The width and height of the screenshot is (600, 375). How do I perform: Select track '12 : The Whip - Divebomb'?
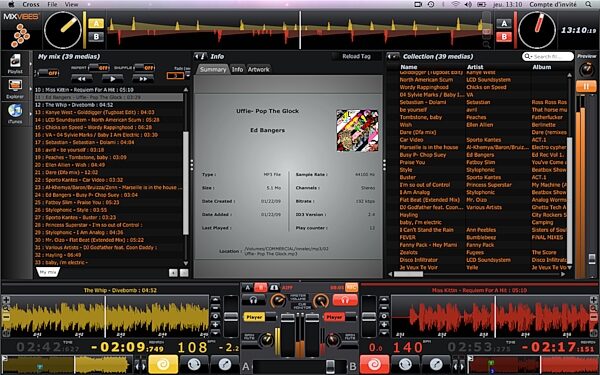pyautogui.click(x=109, y=105)
